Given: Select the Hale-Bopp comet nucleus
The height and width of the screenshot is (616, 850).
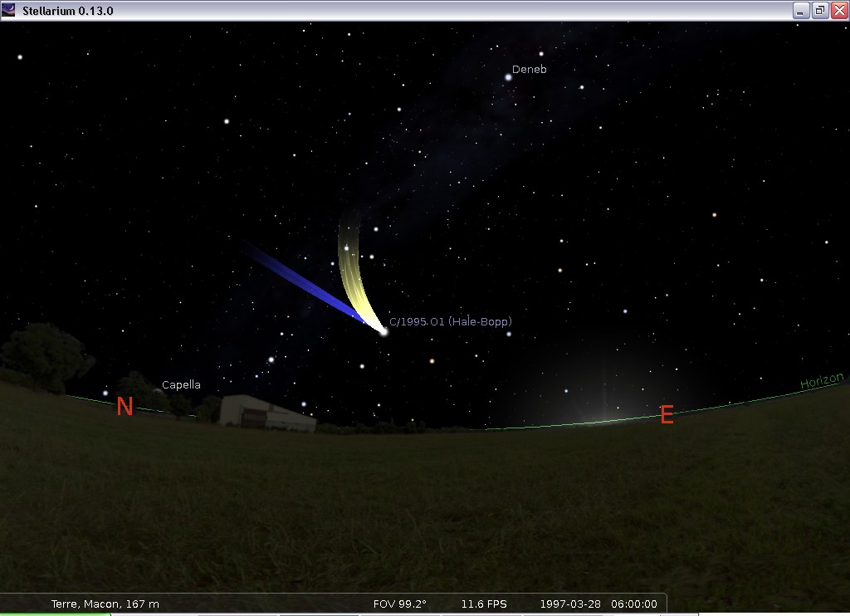Looking at the screenshot, I should click(383, 331).
